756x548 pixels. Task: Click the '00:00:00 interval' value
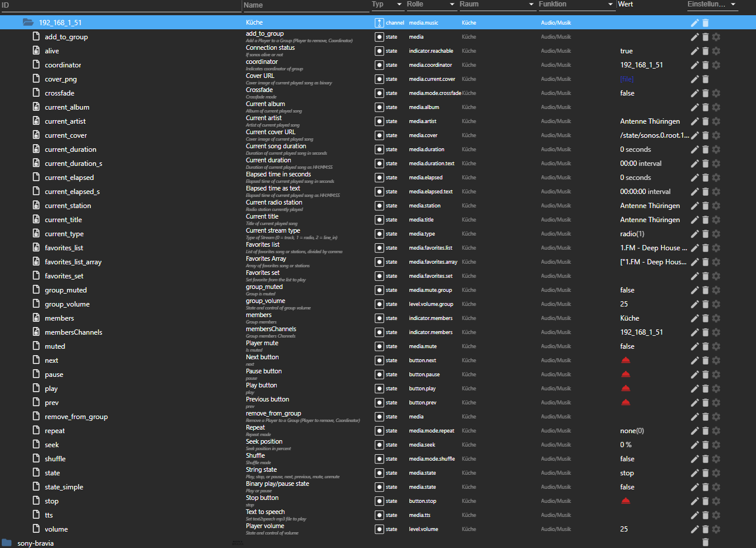645,192
